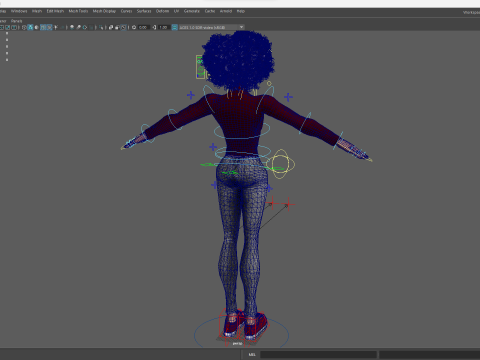Click the MEL script type label
Screen dimensions: 480x360
252,354
